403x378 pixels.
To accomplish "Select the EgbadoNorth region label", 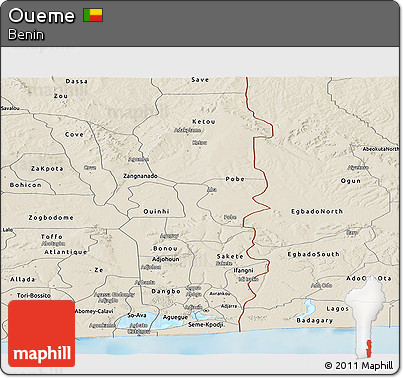I will click(317, 211).
